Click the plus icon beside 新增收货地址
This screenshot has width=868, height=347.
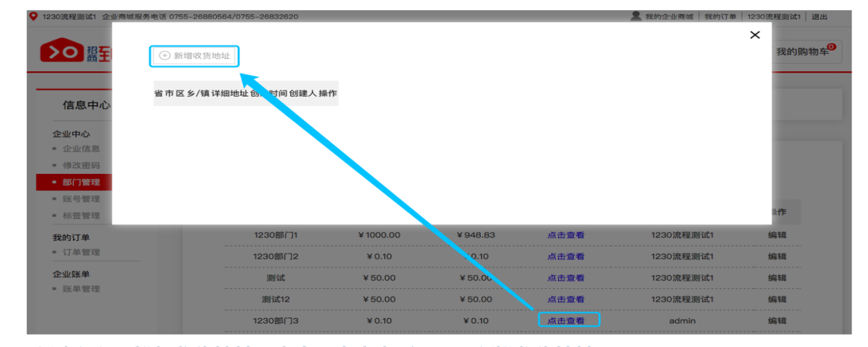pos(164,56)
